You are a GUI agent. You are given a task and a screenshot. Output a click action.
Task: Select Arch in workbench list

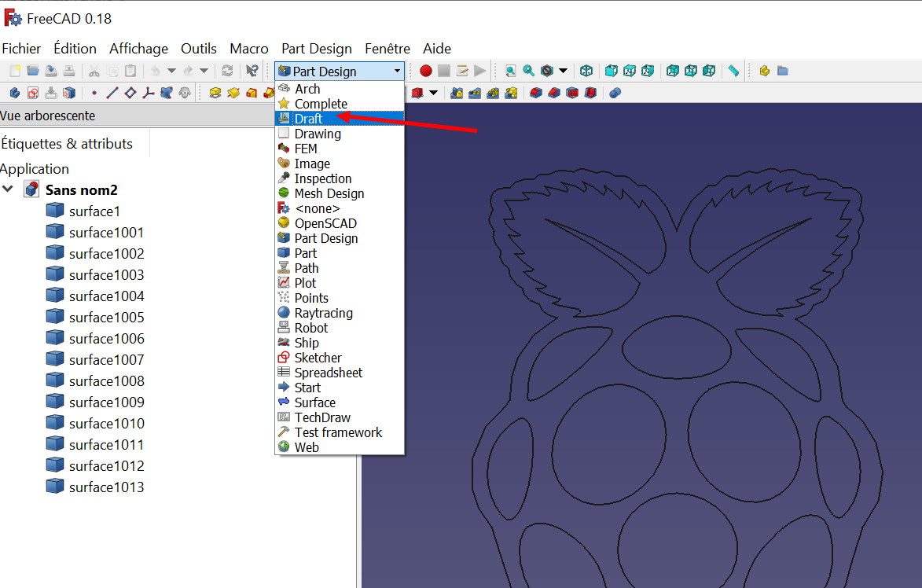[x=340, y=89]
